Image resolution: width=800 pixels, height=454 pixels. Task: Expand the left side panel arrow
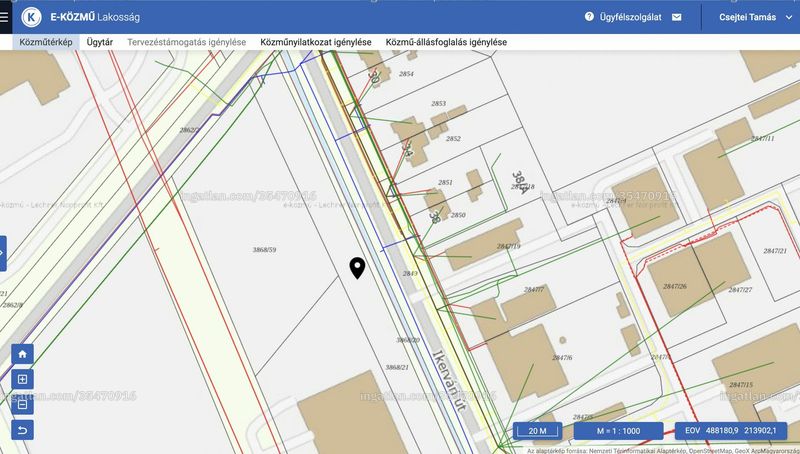pos(3,253)
